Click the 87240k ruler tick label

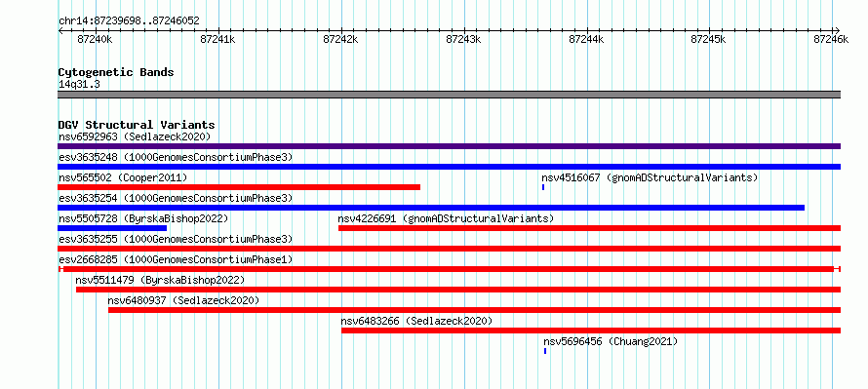[96, 39]
